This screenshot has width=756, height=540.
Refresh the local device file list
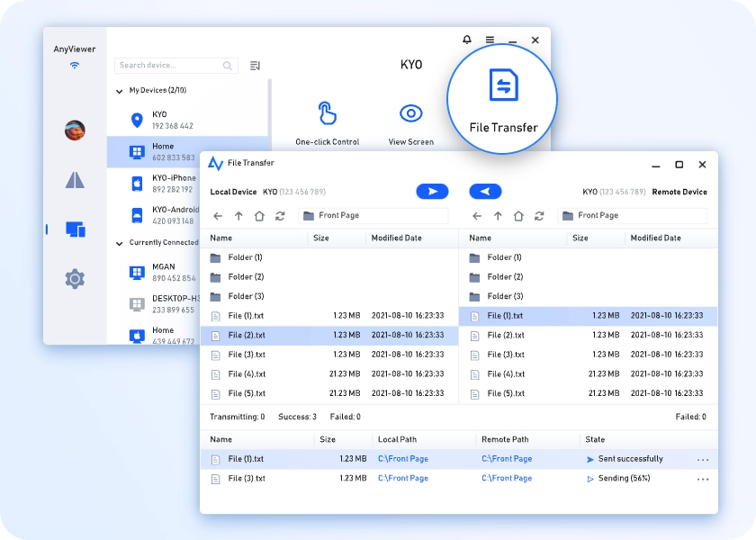(280, 216)
